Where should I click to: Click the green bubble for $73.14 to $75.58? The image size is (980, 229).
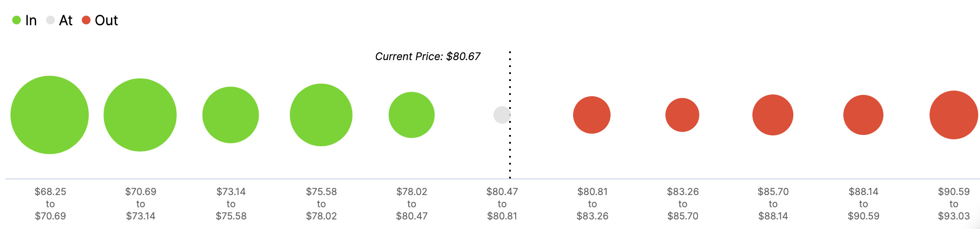(231, 115)
